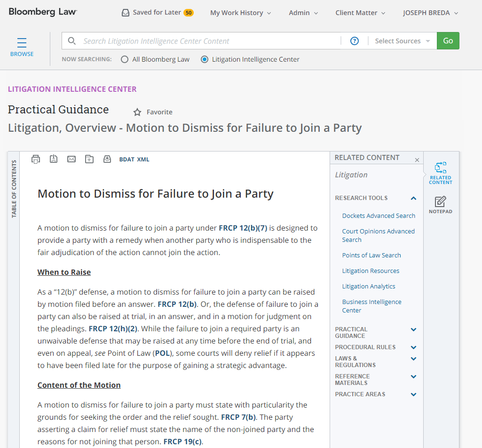Viewport: 482px width, 448px height.
Task: Open the Client Matter menu
Action: (360, 13)
